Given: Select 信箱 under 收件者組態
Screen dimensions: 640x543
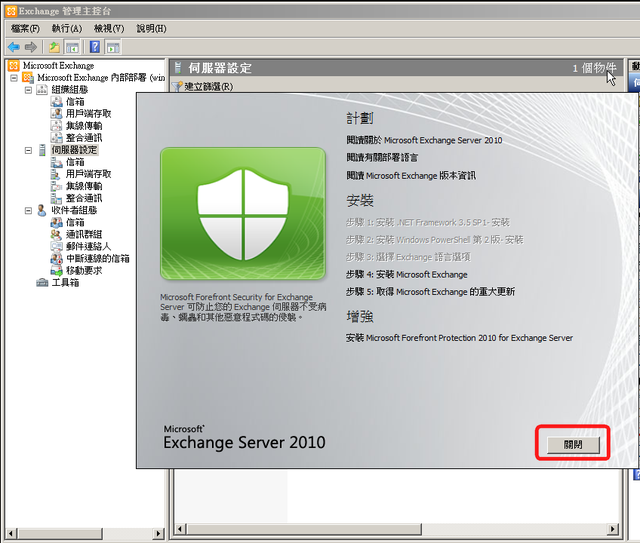Looking at the screenshot, I should click(x=75, y=223).
